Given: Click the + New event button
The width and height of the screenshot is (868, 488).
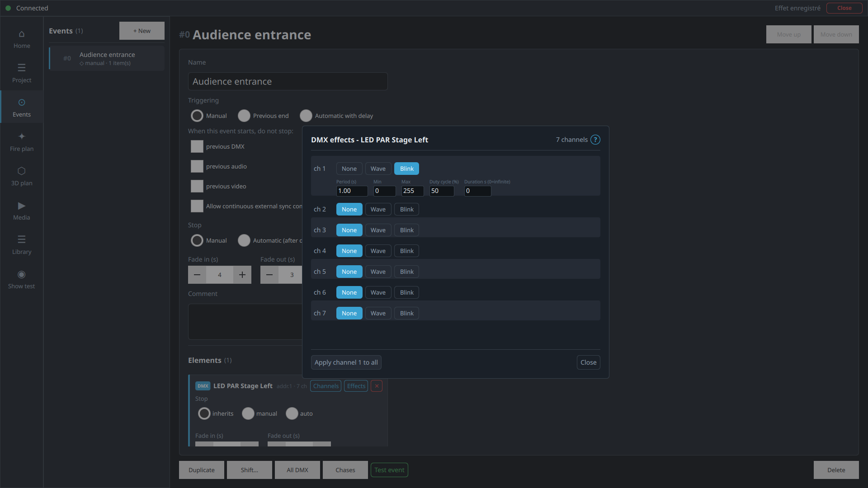Looking at the screenshot, I should click(142, 31).
